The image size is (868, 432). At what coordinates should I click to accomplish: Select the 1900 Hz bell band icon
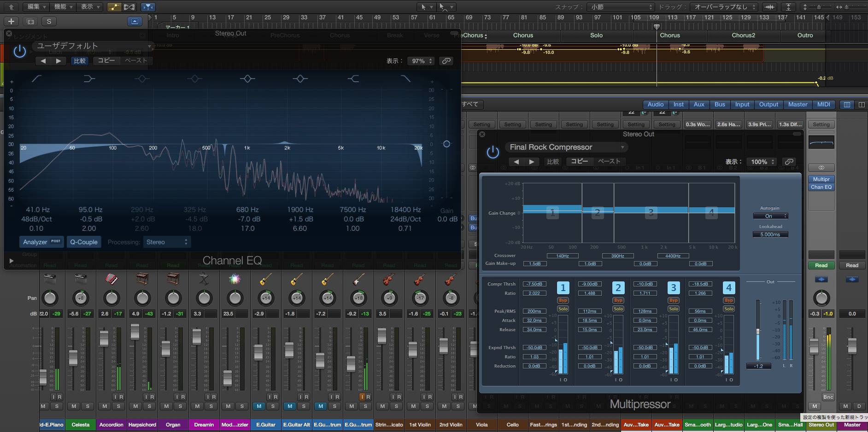pyautogui.click(x=300, y=79)
